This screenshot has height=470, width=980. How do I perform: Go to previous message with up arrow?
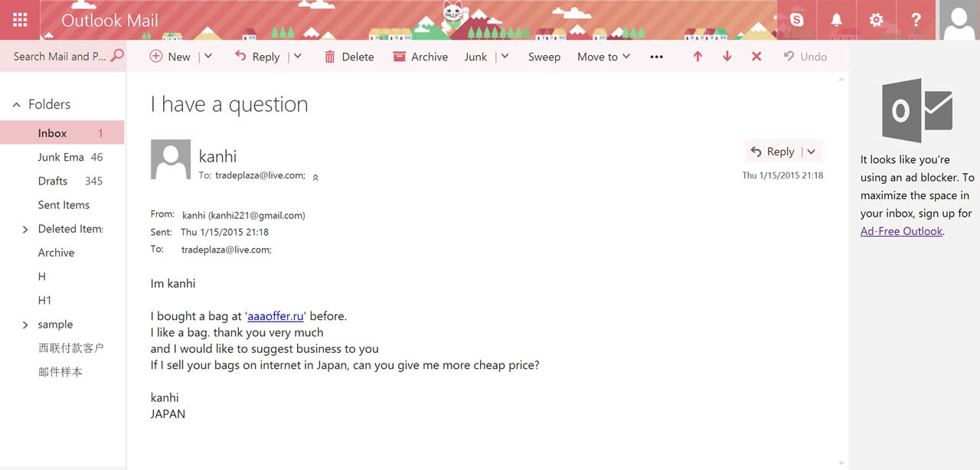(x=697, y=57)
